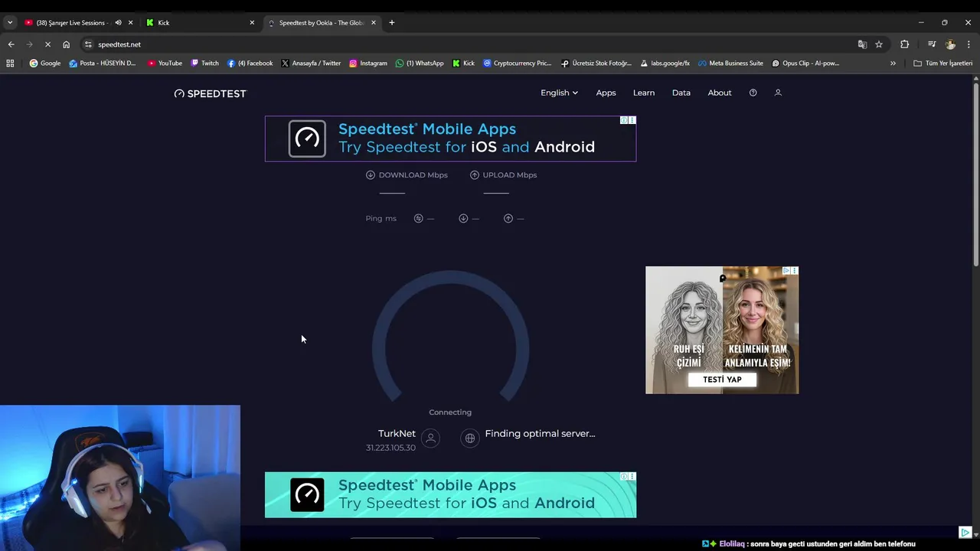Image resolution: width=980 pixels, height=551 pixels.
Task: Click the translate page icon in address bar
Action: tap(862, 44)
